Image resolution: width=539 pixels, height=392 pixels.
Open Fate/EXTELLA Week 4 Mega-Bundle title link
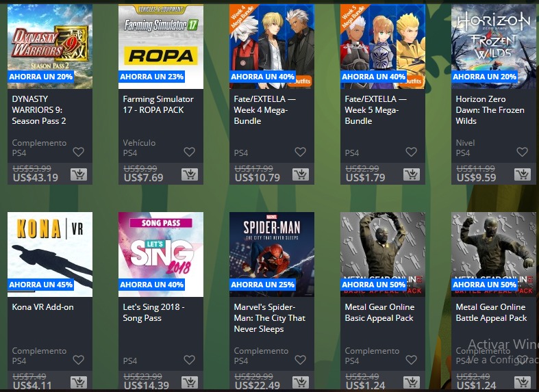pyautogui.click(x=264, y=110)
